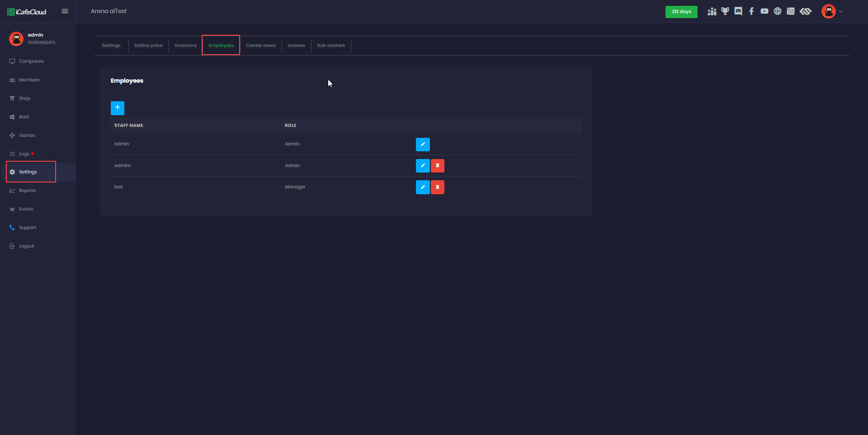Click the leaderboard ranking icon
Screen dimensions: 868x435
pos(712,11)
